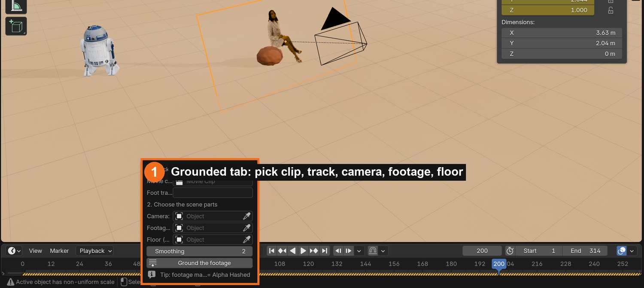Open the timeline View menu
644x288 pixels.
coord(36,251)
